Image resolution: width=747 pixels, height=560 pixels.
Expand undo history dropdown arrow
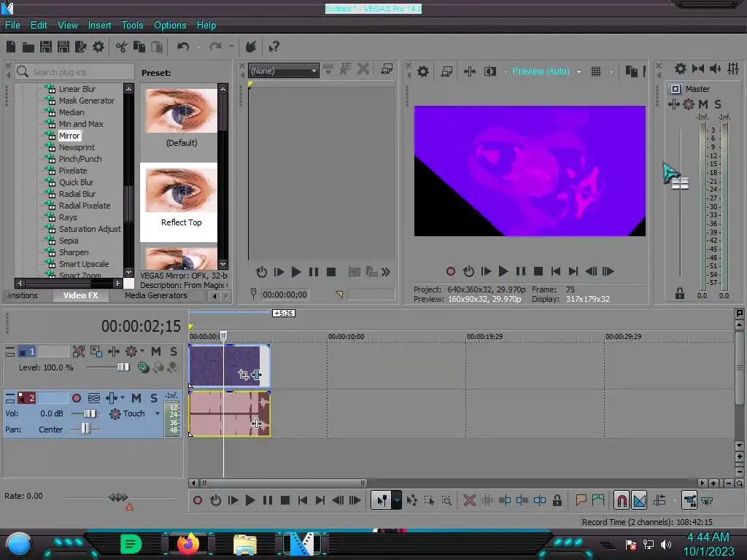(198, 47)
